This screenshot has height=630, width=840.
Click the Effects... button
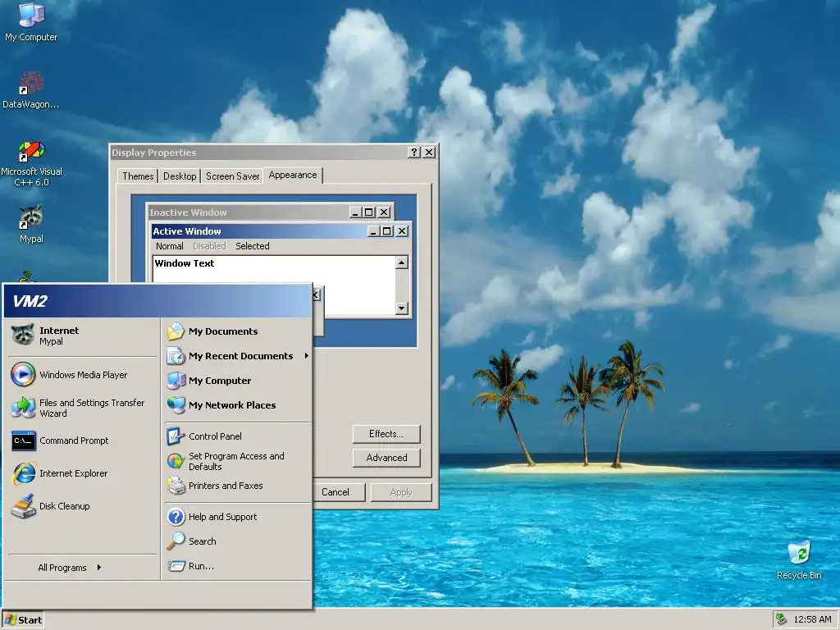(x=386, y=434)
